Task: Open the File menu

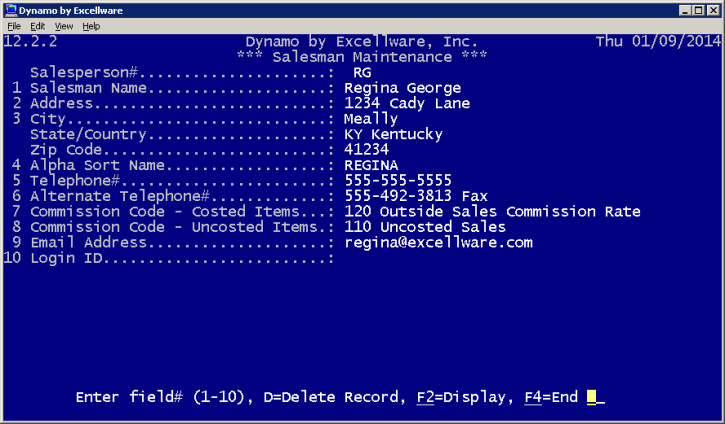Action: point(14,26)
